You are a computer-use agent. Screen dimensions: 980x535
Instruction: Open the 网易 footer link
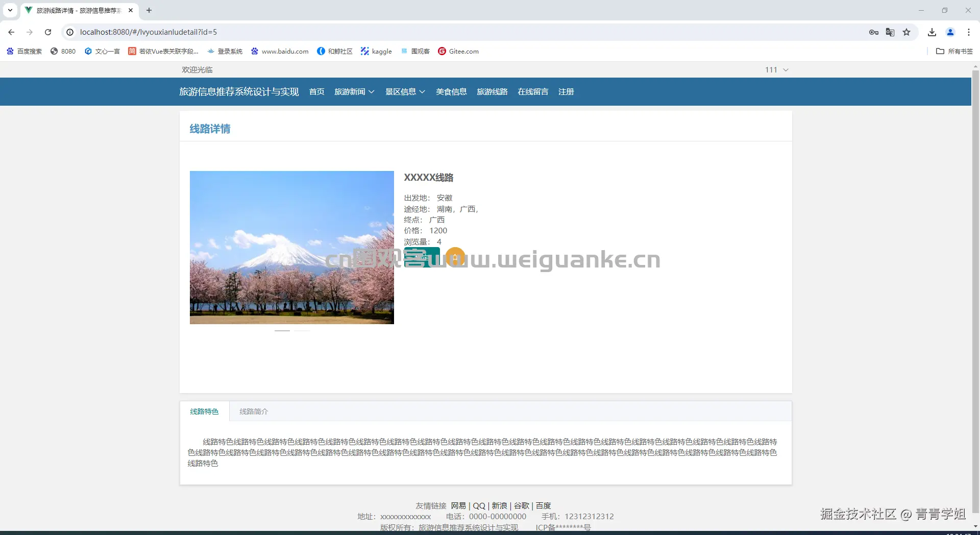[458, 506]
